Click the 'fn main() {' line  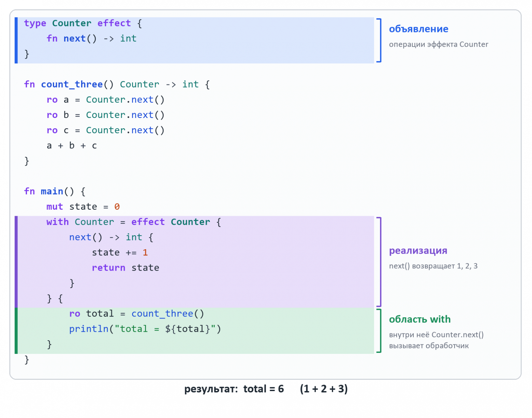(55, 191)
